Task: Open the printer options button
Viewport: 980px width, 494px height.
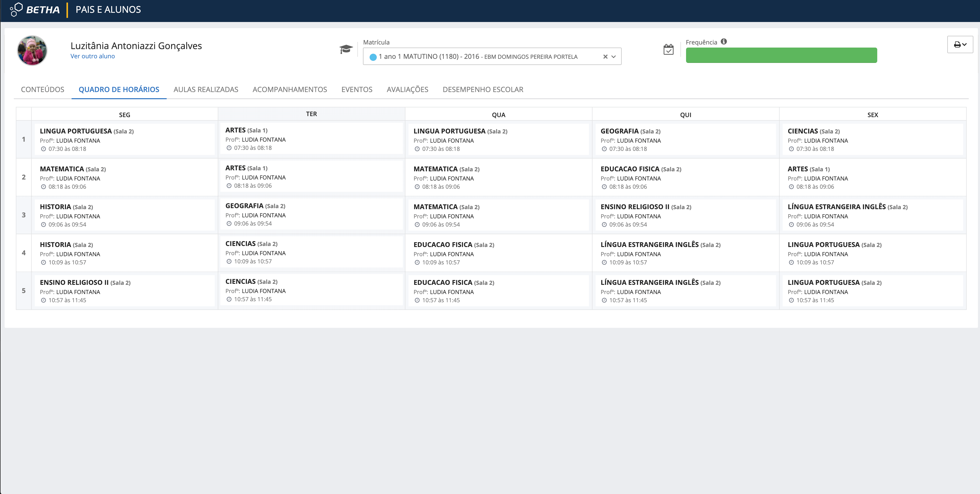Action: click(960, 44)
